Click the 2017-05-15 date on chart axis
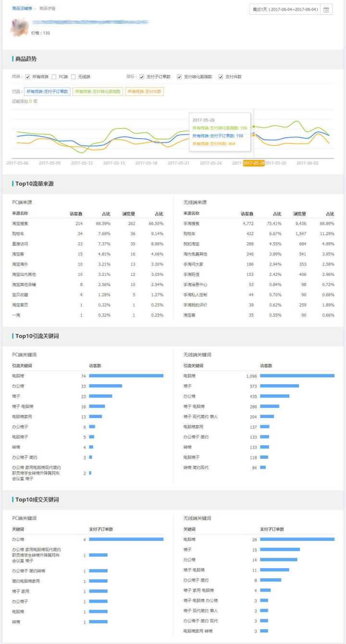 (114, 163)
